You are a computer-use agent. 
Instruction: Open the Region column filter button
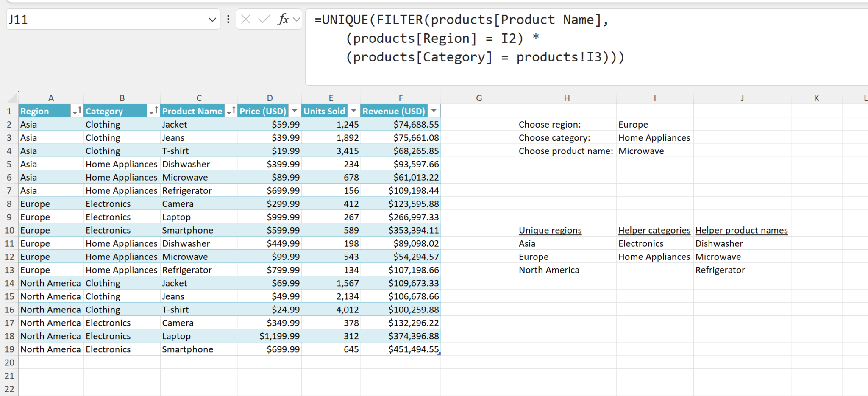tap(77, 111)
